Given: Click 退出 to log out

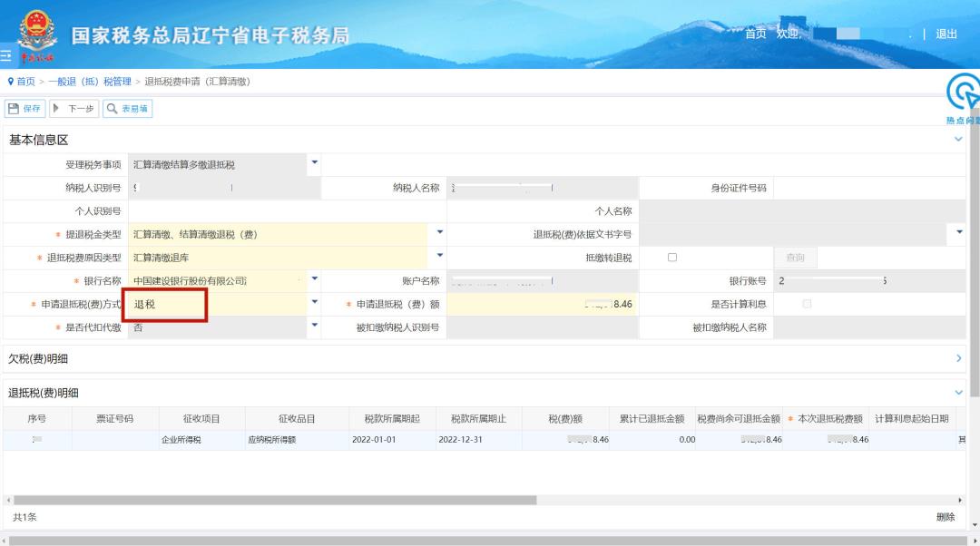Looking at the screenshot, I should 946,34.
